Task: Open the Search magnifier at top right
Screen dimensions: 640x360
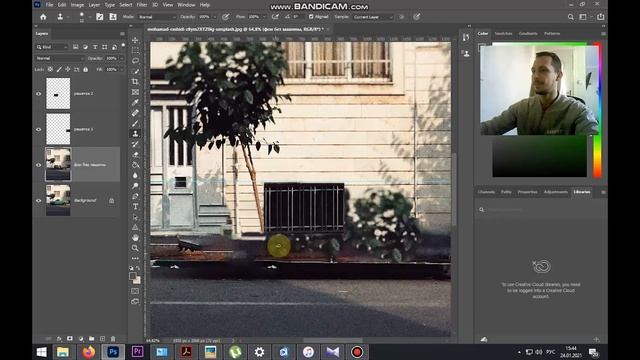Action: pyautogui.click(x=571, y=17)
